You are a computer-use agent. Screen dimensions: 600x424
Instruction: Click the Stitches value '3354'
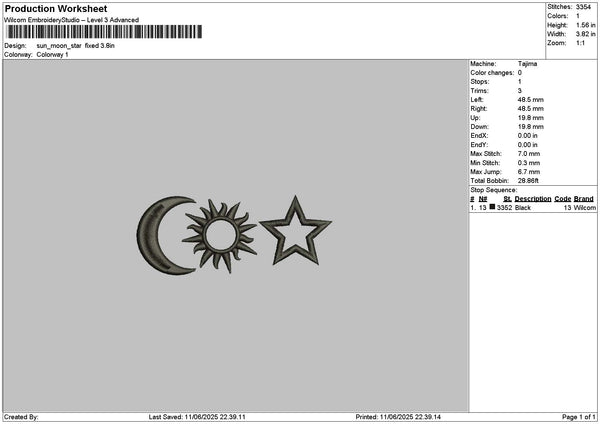(583, 7)
